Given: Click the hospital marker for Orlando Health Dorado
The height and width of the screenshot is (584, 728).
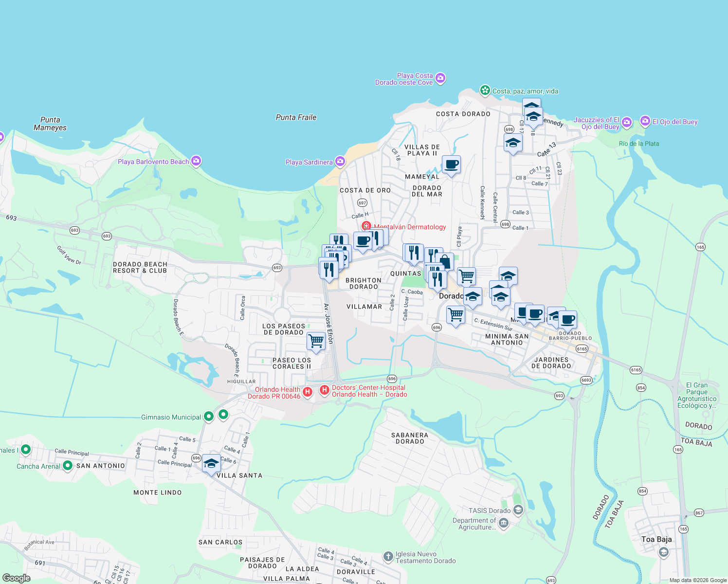Looking at the screenshot, I should (307, 392).
